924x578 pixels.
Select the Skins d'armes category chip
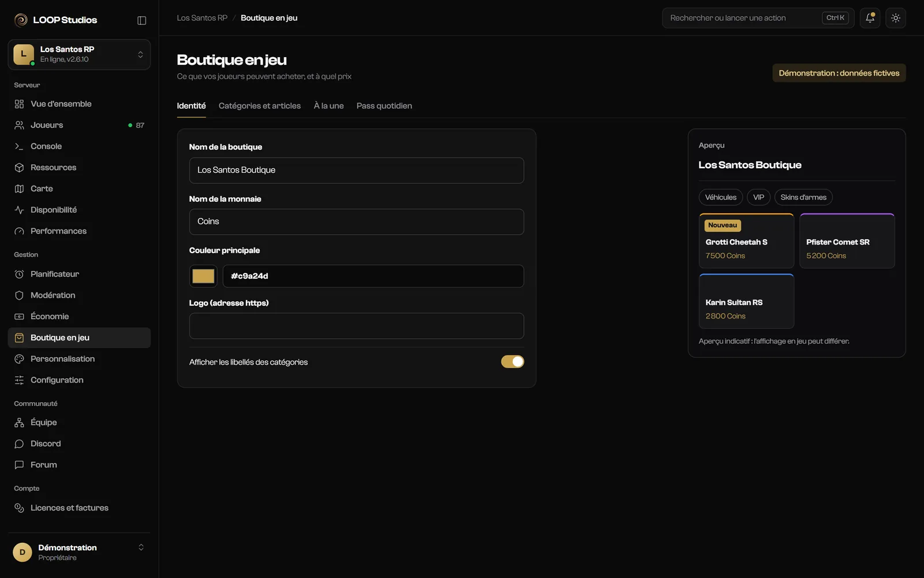(x=803, y=197)
